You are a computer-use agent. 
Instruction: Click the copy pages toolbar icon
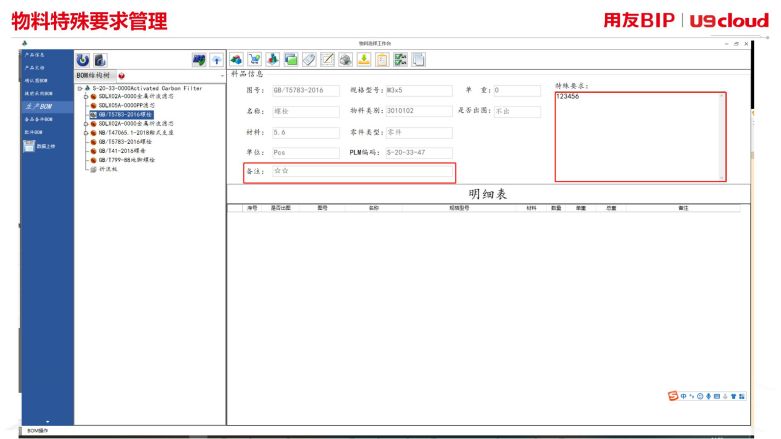[x=418, y=60]
